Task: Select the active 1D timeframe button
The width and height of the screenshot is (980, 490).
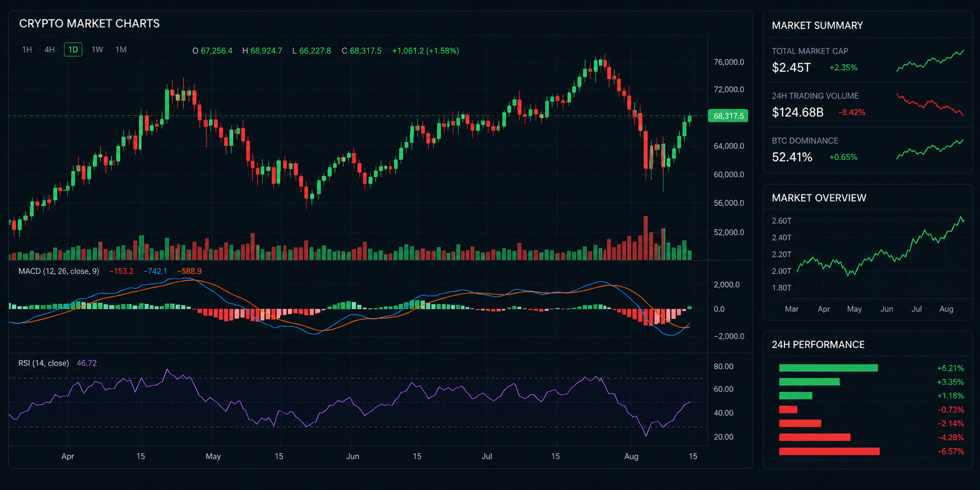Action: pyautogui.click(x=73, y=50)
